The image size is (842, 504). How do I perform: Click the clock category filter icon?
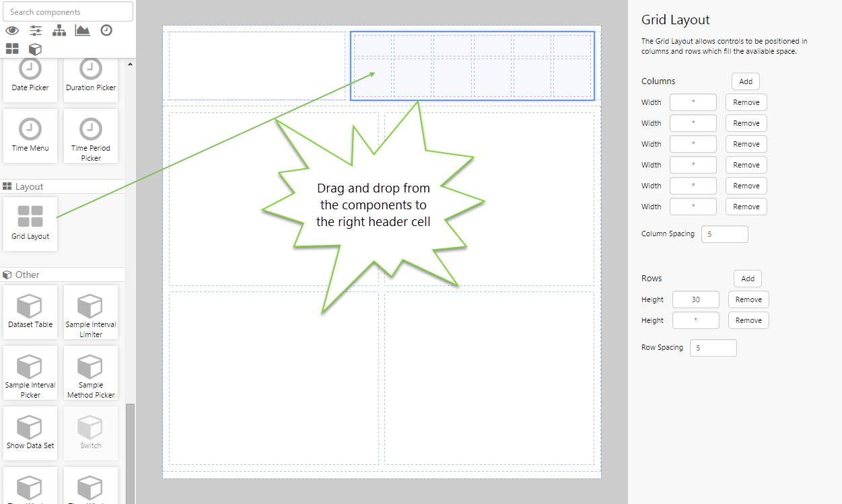106,30
